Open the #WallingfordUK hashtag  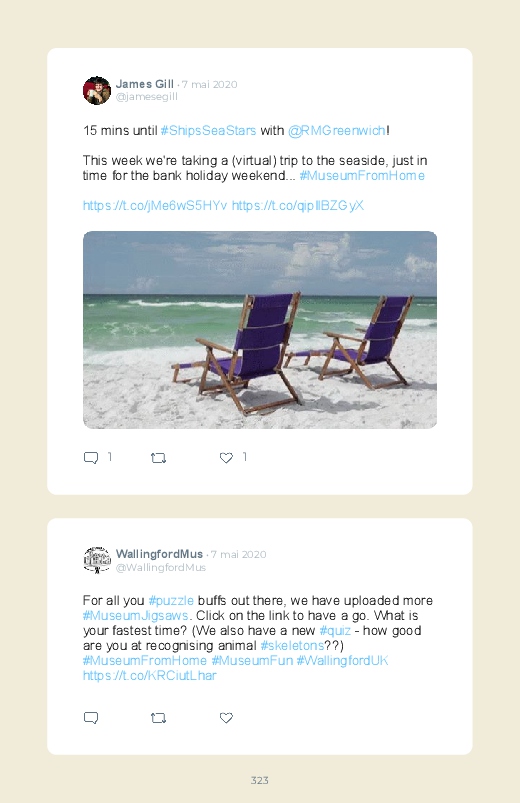tap(342, 661)
